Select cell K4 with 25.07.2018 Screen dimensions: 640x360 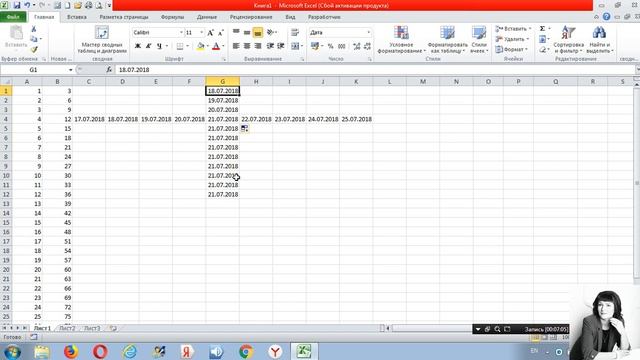click(356, 119)
